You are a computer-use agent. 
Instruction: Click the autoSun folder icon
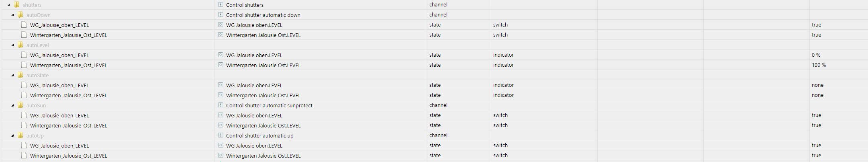(x=20, y=105)
